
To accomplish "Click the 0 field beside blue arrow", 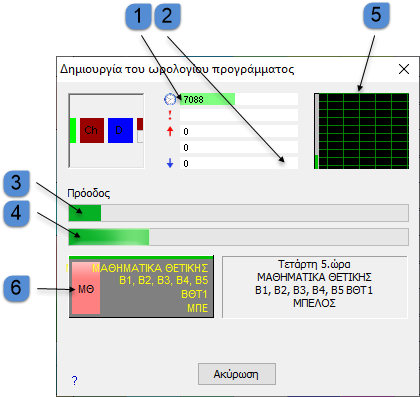I will click(x=239, y=163).
